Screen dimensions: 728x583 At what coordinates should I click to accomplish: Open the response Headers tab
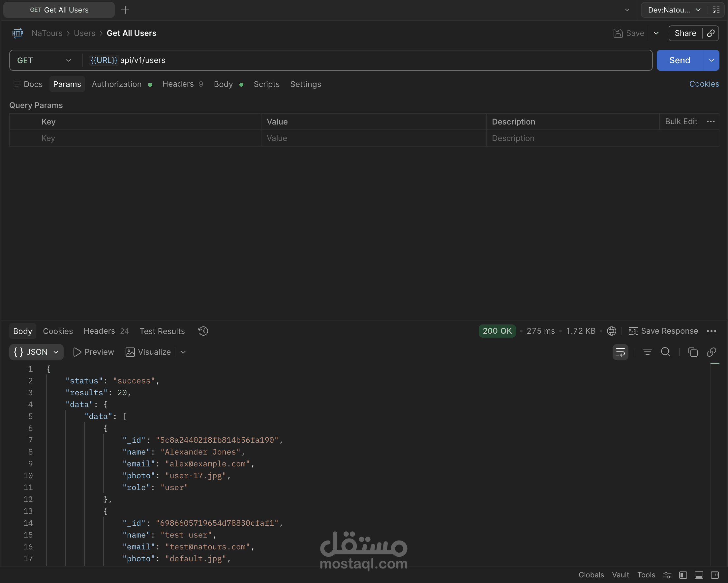click(99, 331)
